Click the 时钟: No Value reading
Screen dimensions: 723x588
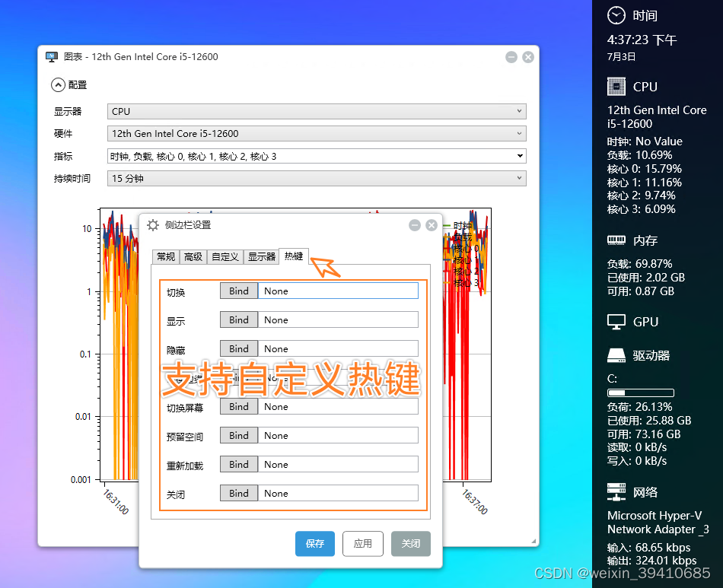coord(645,141)
